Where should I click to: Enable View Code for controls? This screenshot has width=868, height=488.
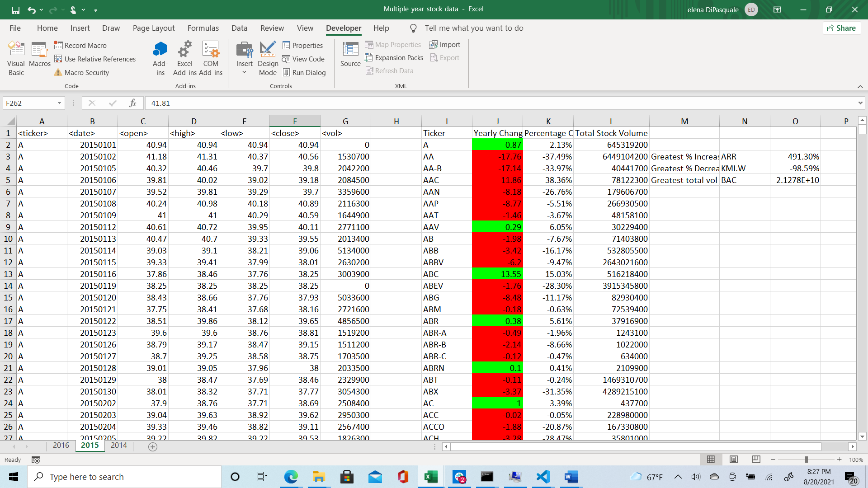coord(303,59)
